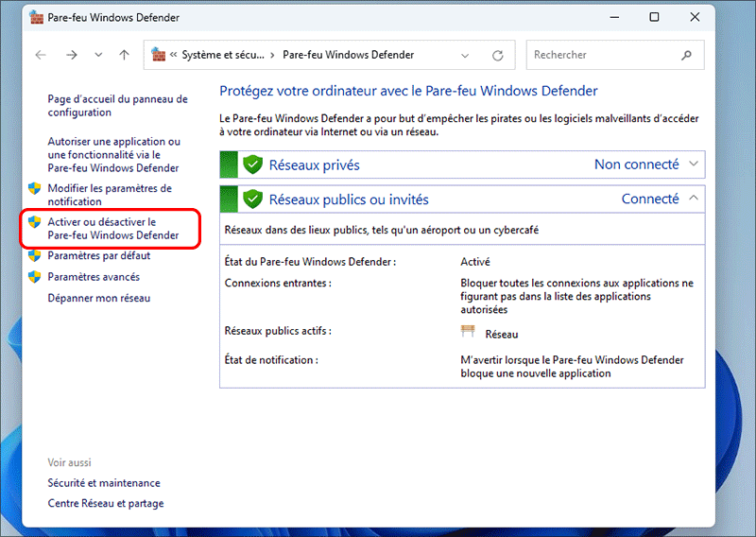Screen dimensions: 756x537
Task: Click the firewall icon in the address bar
Action: tap(158, 55)
